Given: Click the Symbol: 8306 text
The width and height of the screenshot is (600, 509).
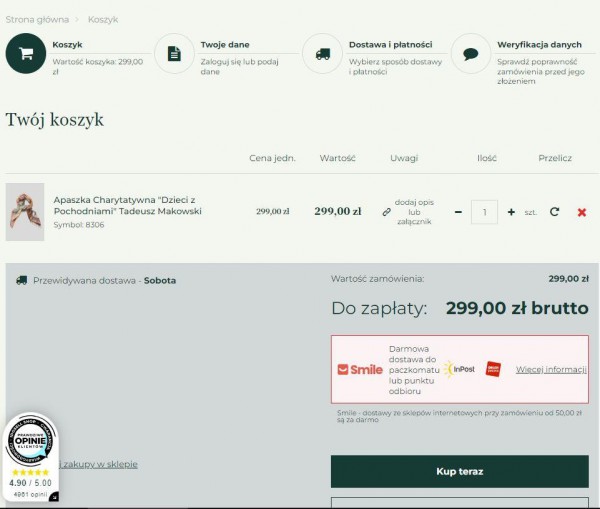Looking at the screenshot, I should click(x=79, y=225).
